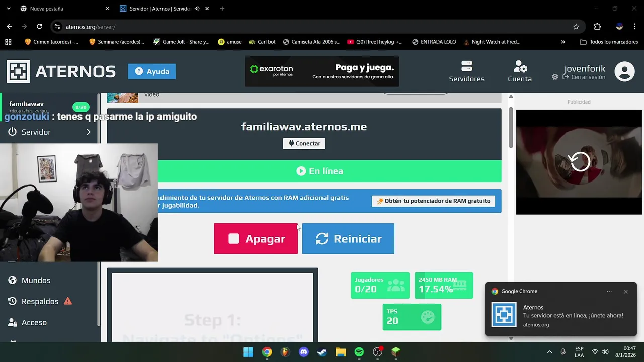Image resolution: width=644 pixels, height=362 pixels.
Task: Close the Google Chrome notification
Action: (626, 291)
